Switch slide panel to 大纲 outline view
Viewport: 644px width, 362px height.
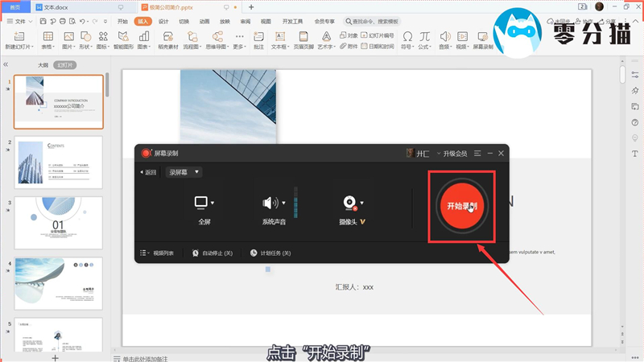click(43, 64)
